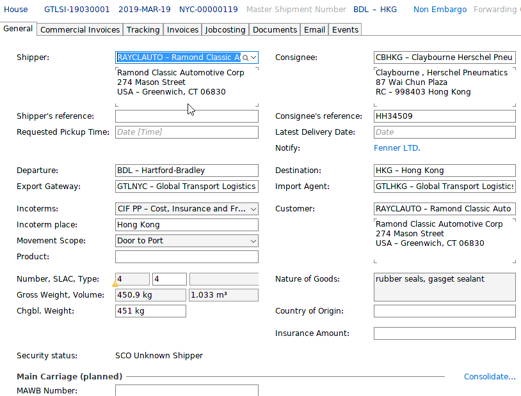Open the Documents tab

click(275, 30)
